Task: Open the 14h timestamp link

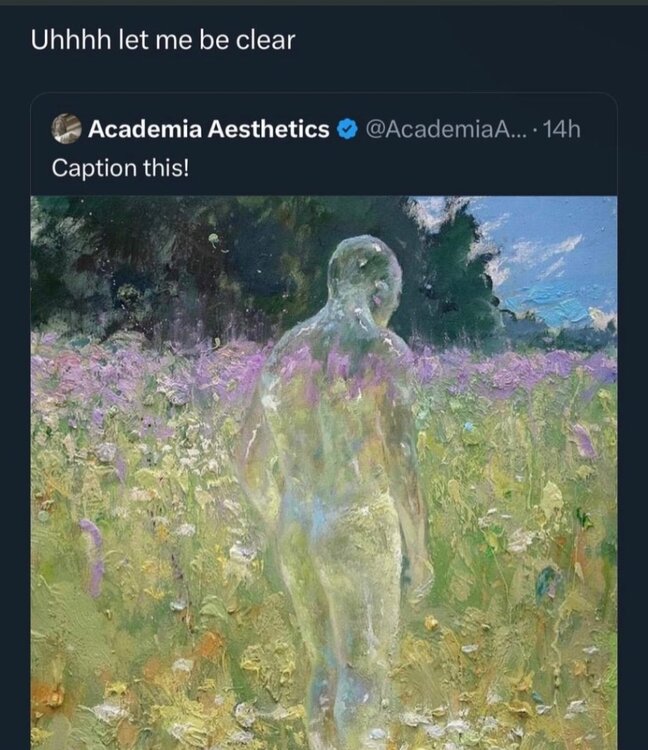Action: coord(561,129)
